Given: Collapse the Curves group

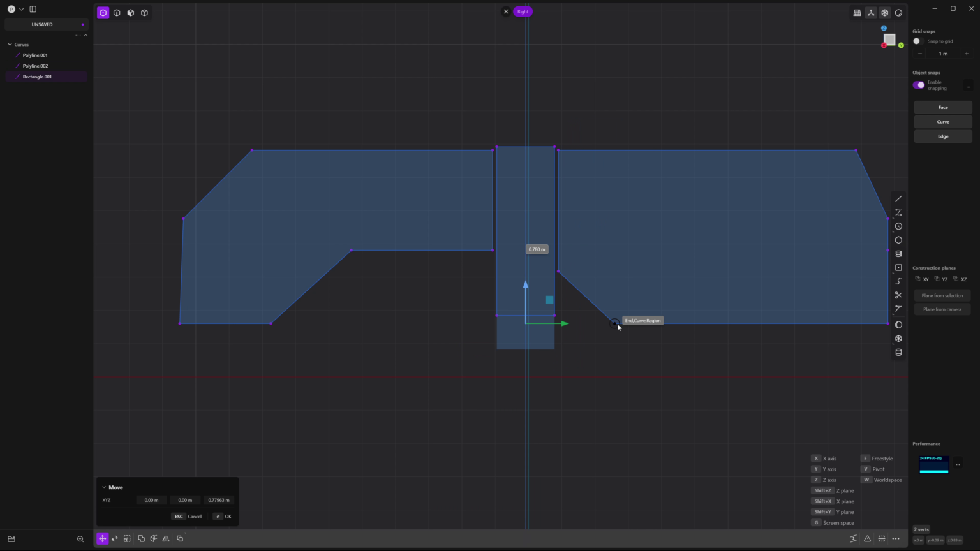Looking at the screenshot, I should [x=10, y=45].
